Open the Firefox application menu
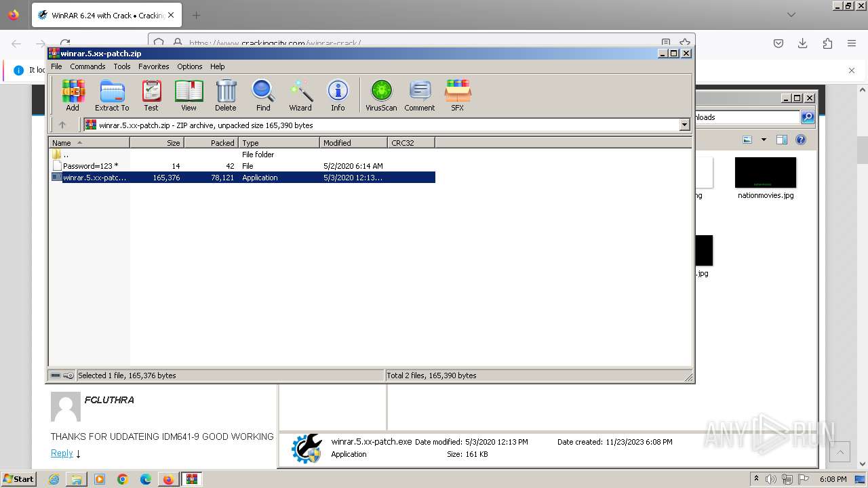Viewport: 868px width, 488px height. [852, 43]
